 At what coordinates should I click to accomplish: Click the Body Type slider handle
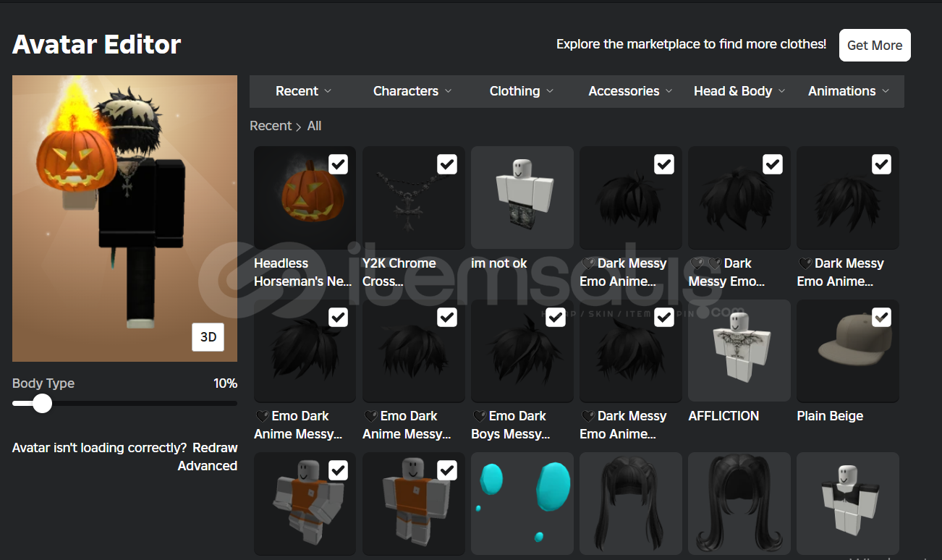pos(43,403)
